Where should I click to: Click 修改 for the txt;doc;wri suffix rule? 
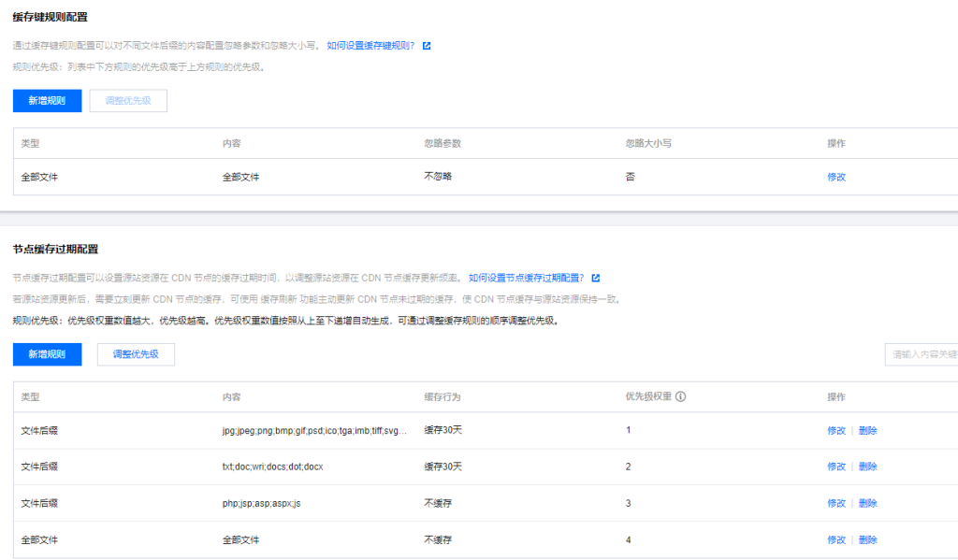coord(835,467)
